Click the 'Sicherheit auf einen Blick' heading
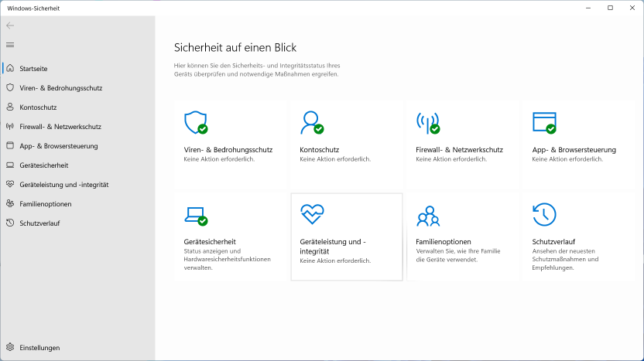 (x=235, y=48)
